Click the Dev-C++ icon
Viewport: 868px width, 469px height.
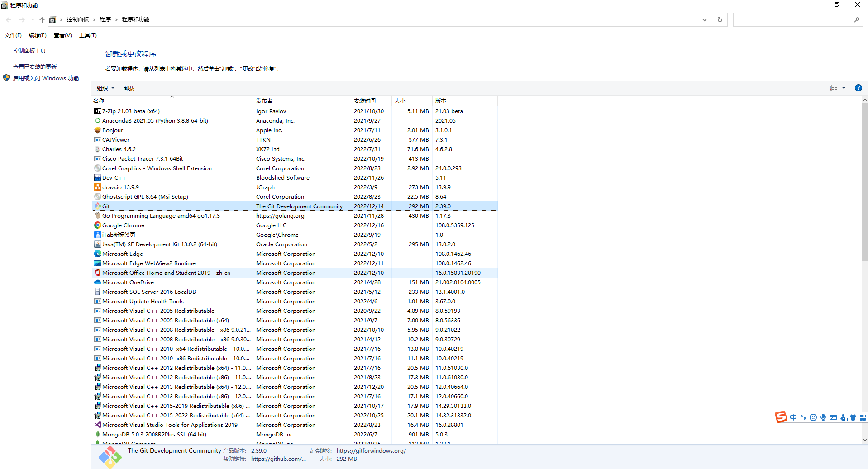pos(97,177)
